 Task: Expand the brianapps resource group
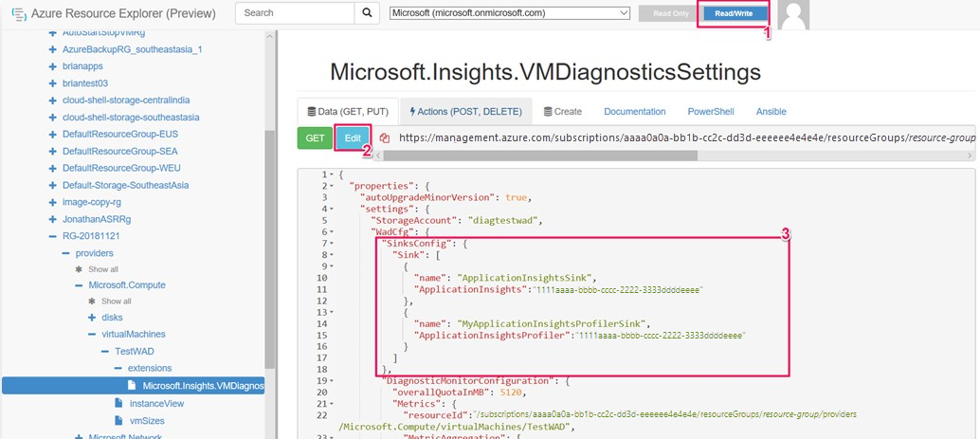52,65
